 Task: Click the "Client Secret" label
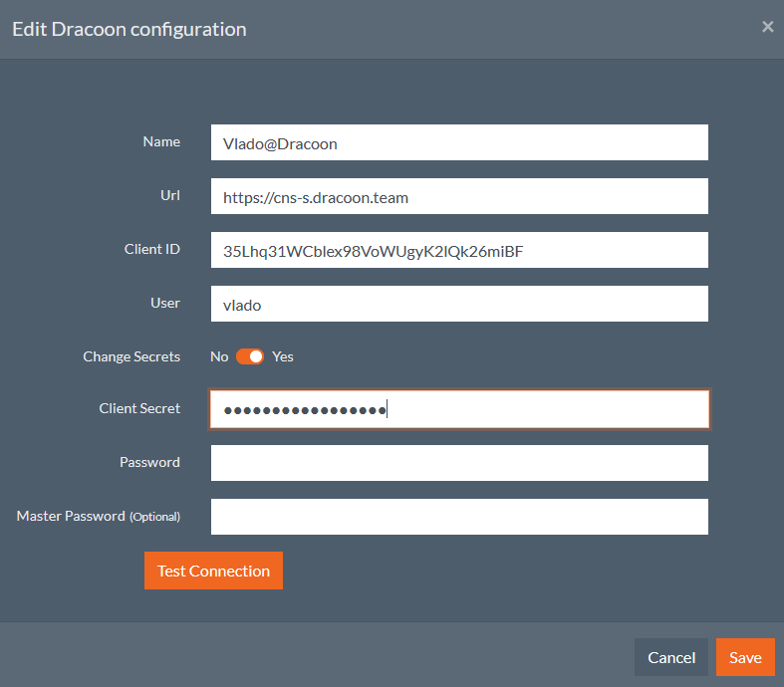(x=139, y=408)
